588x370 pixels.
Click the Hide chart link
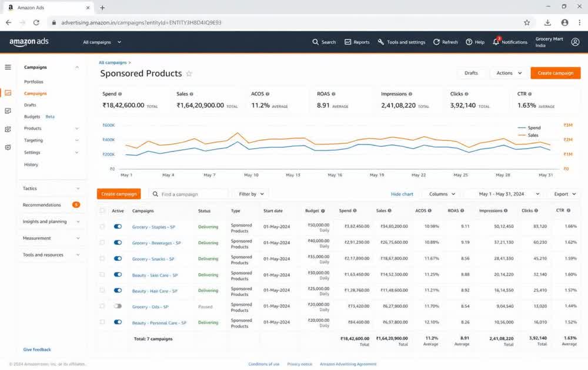pos(402,194)
